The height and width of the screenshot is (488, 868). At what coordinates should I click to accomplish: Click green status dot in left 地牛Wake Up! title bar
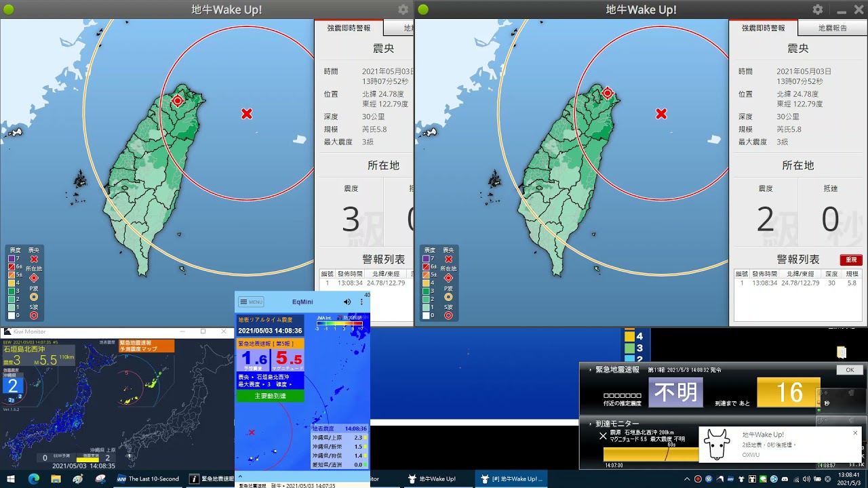(x=9, y=9)
